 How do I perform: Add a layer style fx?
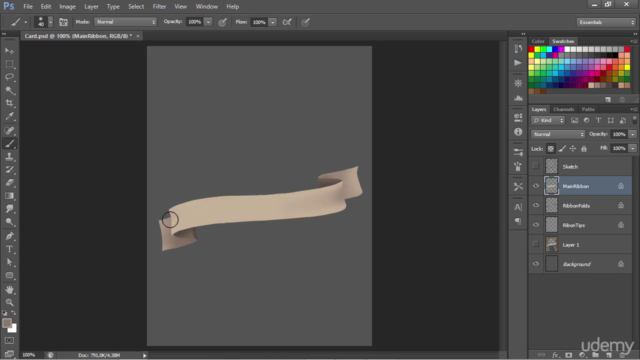click(555, 355)
